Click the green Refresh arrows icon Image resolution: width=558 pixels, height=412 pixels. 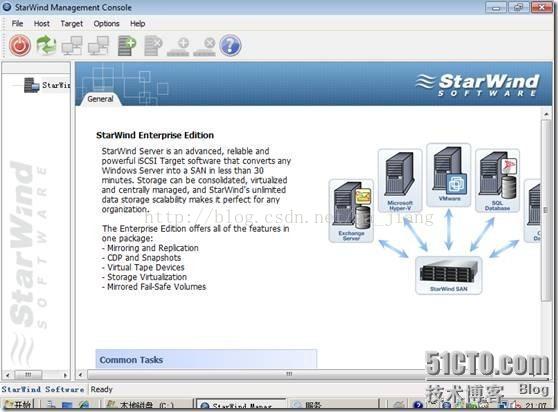(x=46, y=45)
